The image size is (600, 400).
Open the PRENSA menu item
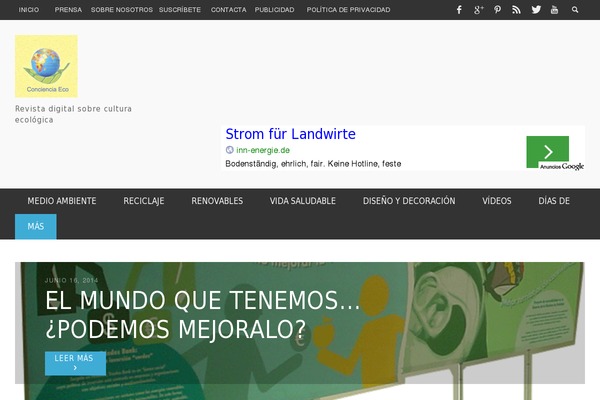68,10
